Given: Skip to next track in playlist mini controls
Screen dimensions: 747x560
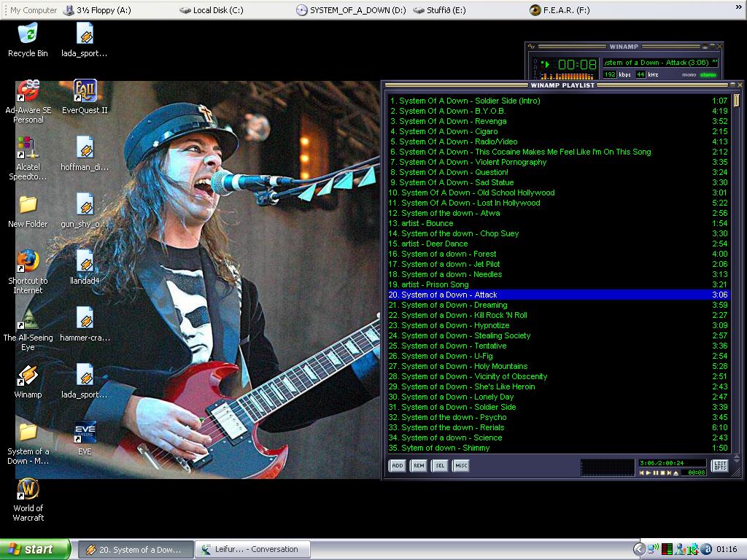Looking at the screenshot, I should [x=669, y=472].
